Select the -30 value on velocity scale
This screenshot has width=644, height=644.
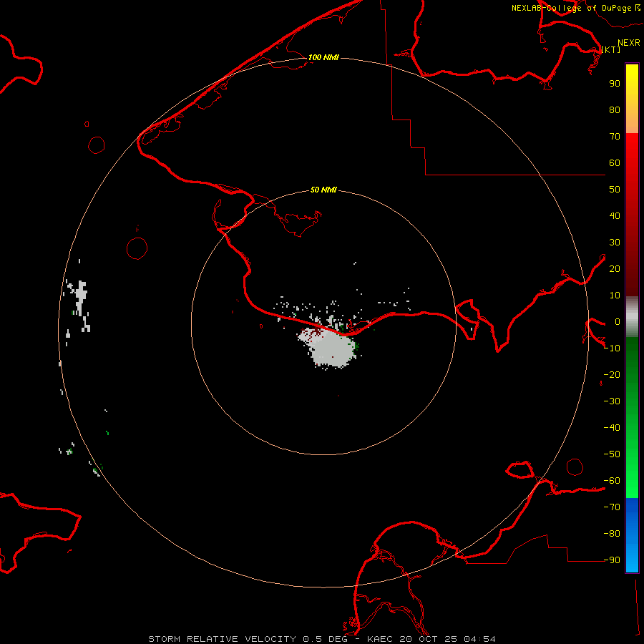pos(612,401)
